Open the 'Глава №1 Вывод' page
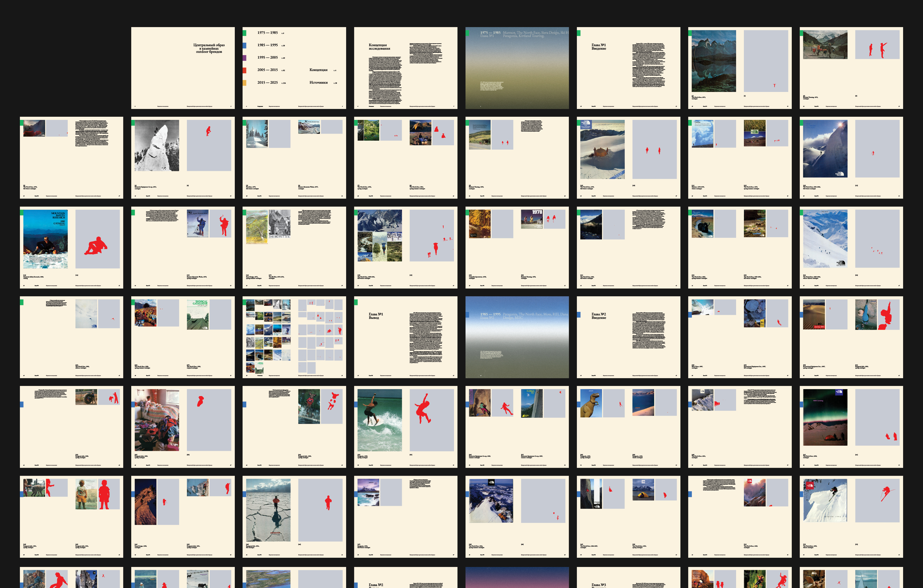 tap(376, 316)
